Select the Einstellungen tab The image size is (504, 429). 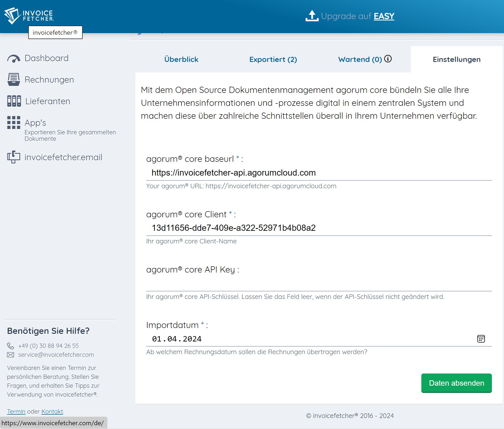[457, 60]
